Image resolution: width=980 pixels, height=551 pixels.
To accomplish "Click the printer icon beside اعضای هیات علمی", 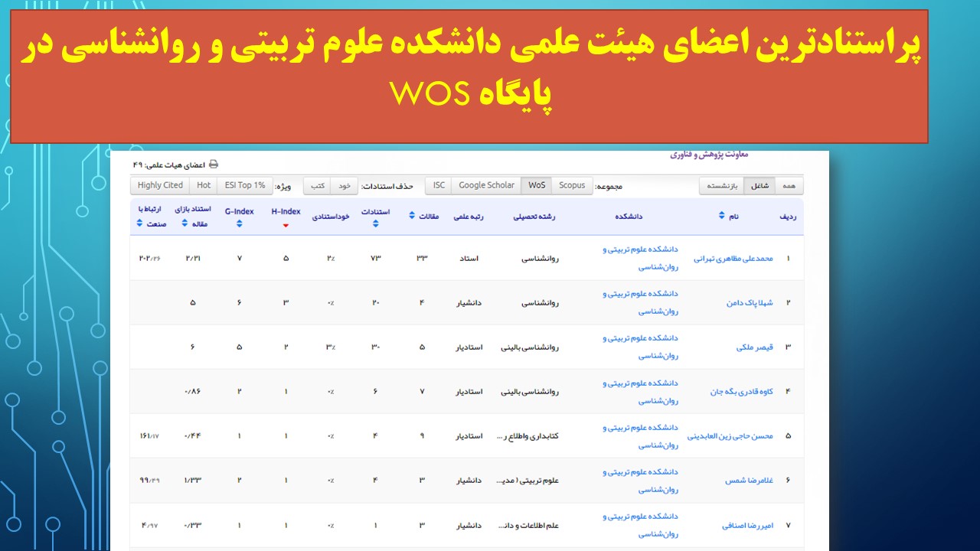I will tap(214, 165).
